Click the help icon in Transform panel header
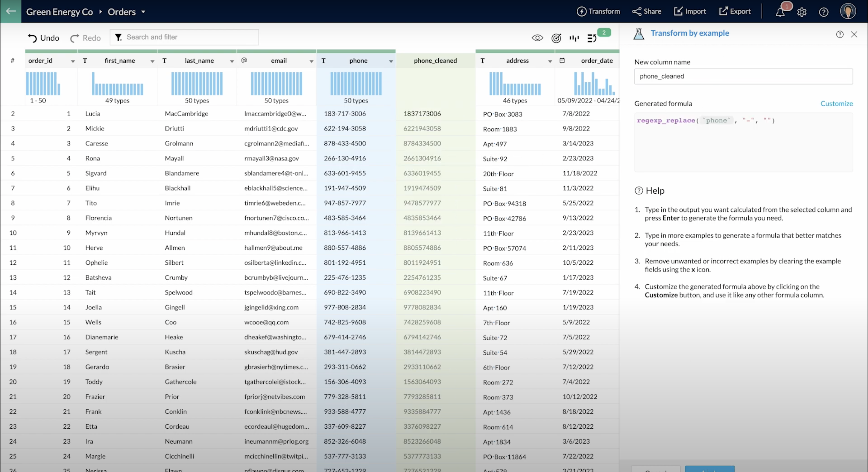Screen dimensions: 868x472 pos(839,34)
